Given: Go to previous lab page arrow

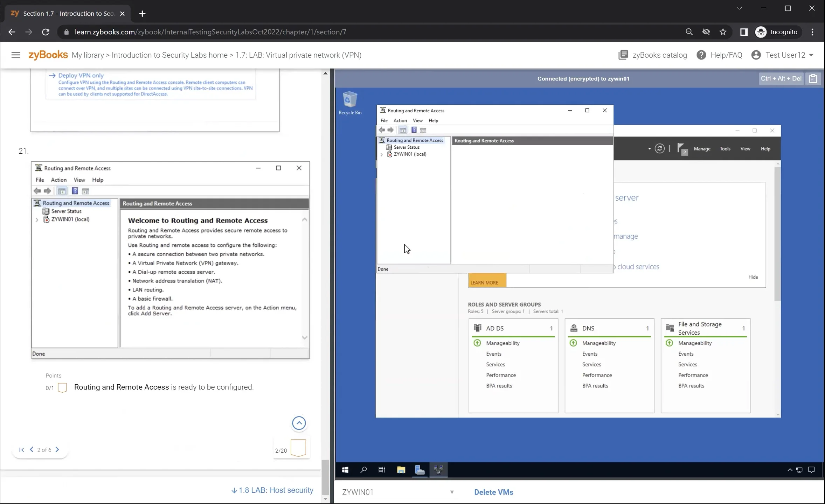Looking at the screenshot, I should [32, 450].
